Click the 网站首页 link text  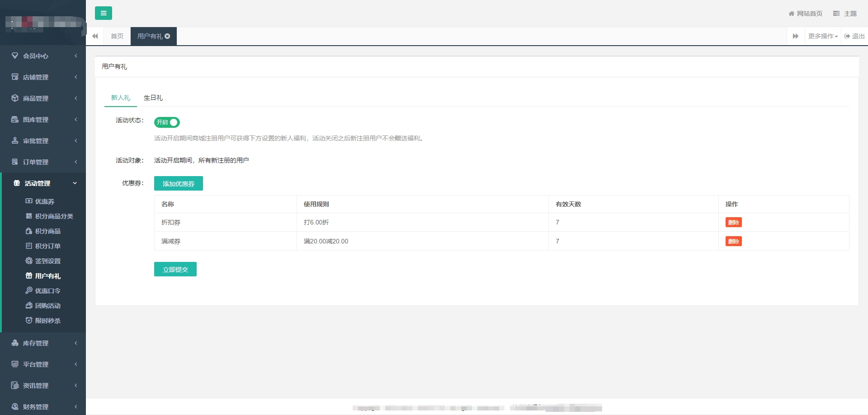(810, 14)
